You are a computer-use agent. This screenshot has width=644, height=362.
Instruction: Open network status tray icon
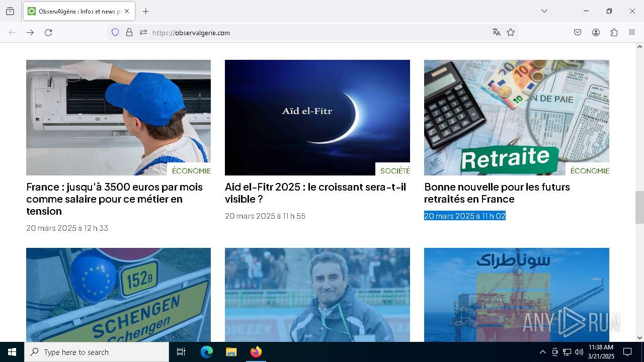[x=567, y=352]
